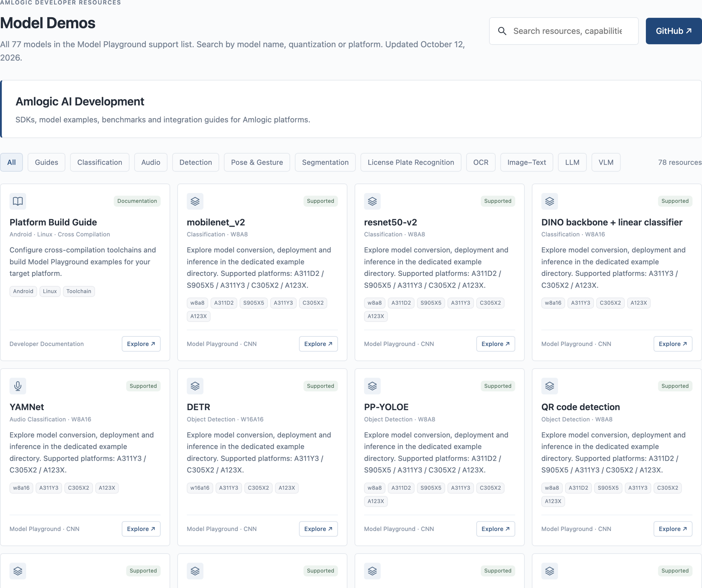Image resolution: width=702 pixels, height=588 pixels.
Task: Click the layers icon on QR code detection card
Action: [550, 386]
